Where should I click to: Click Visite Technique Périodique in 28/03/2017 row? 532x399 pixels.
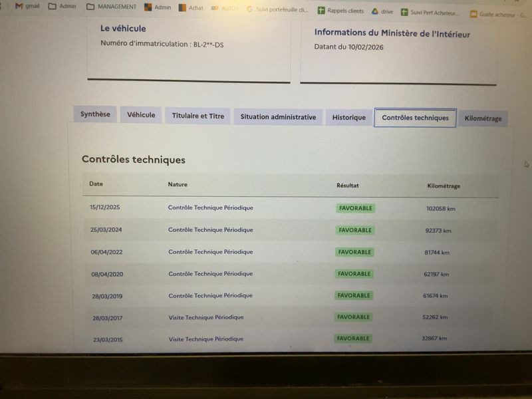click(206, 317)
